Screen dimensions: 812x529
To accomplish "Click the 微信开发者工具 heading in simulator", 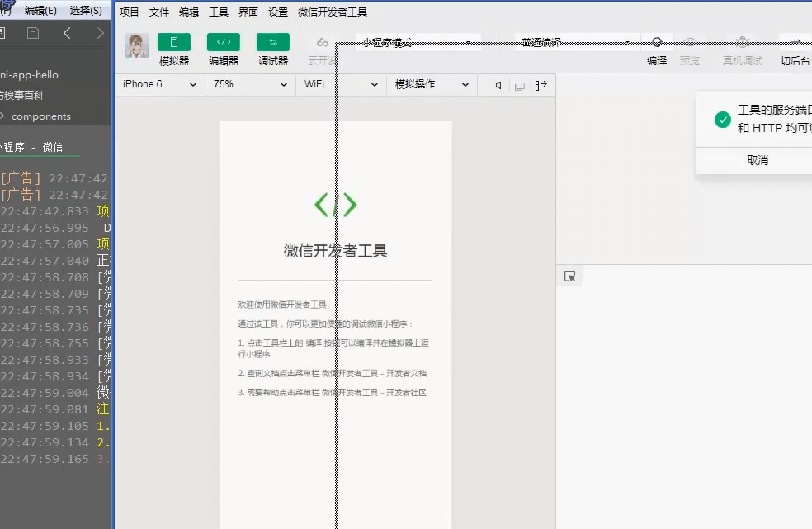I will pos(335,251).
